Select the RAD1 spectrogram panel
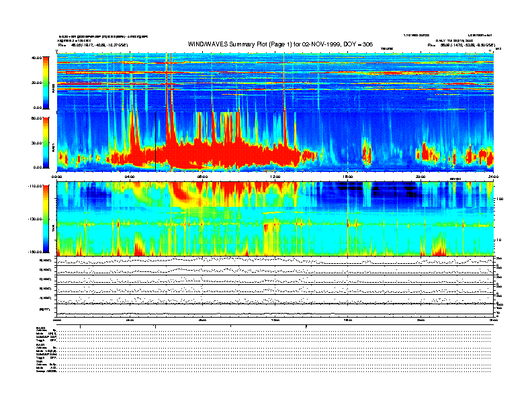This screenshot has height=411, width=532. 275,142
